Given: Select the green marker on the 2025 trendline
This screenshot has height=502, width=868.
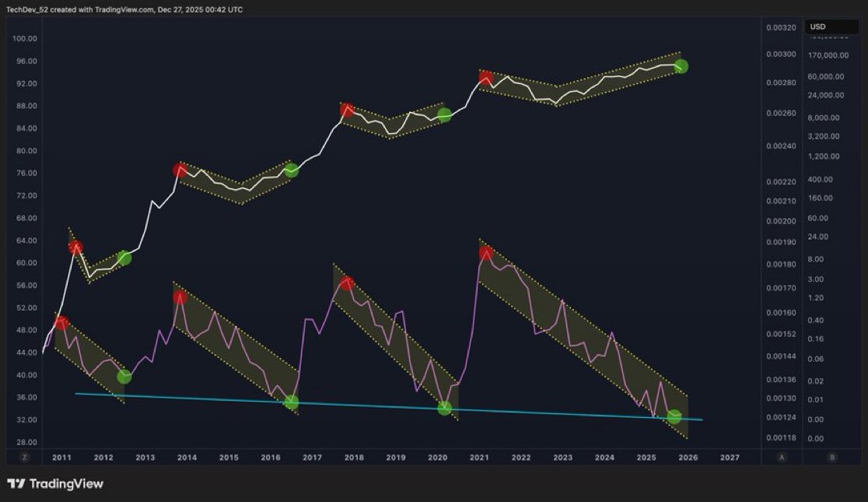Looking at the screenshot, I should click(x=674, y=418).
